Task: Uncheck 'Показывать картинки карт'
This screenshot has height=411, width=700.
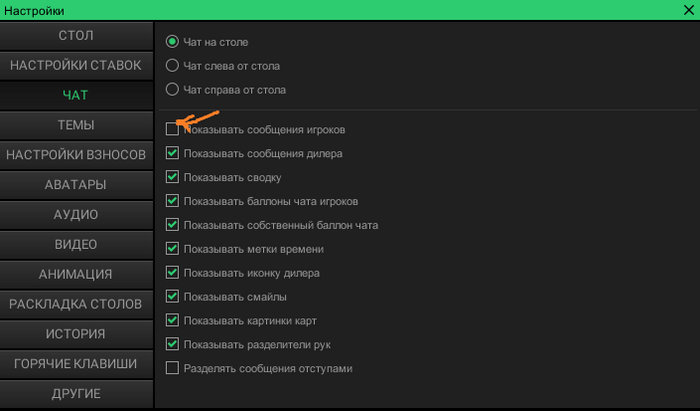Action: [x=172, y=321]
